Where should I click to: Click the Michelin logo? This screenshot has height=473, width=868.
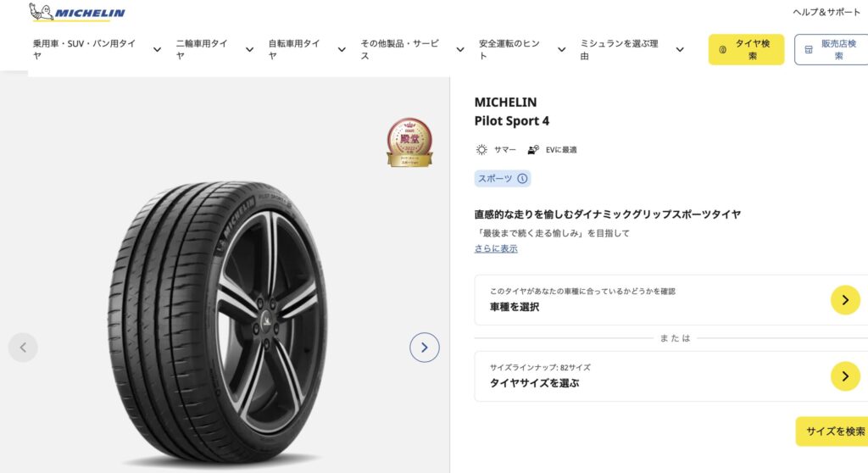point(76,12)
